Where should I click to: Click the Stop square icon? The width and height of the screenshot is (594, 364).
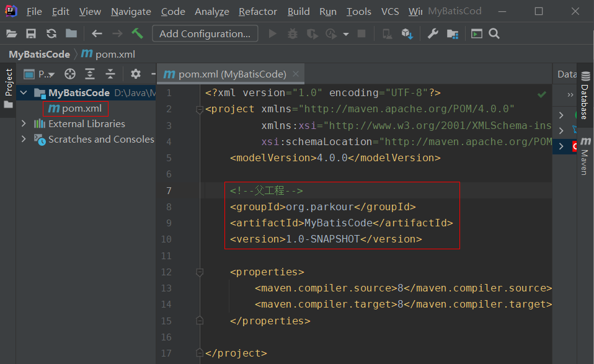point(361,33)
